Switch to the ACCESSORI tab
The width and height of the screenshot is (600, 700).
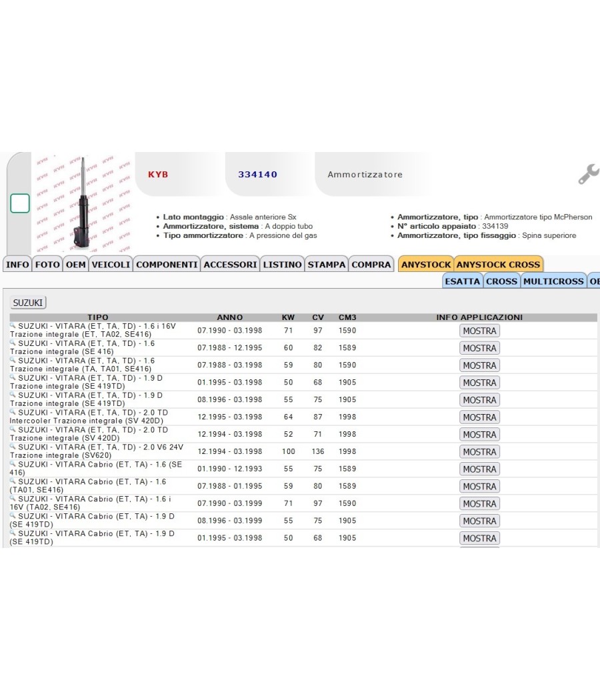coord(231,264)
